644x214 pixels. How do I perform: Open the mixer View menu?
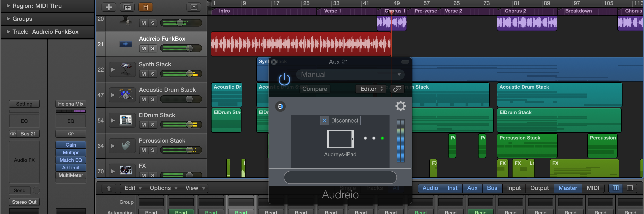tap(195, 188)
